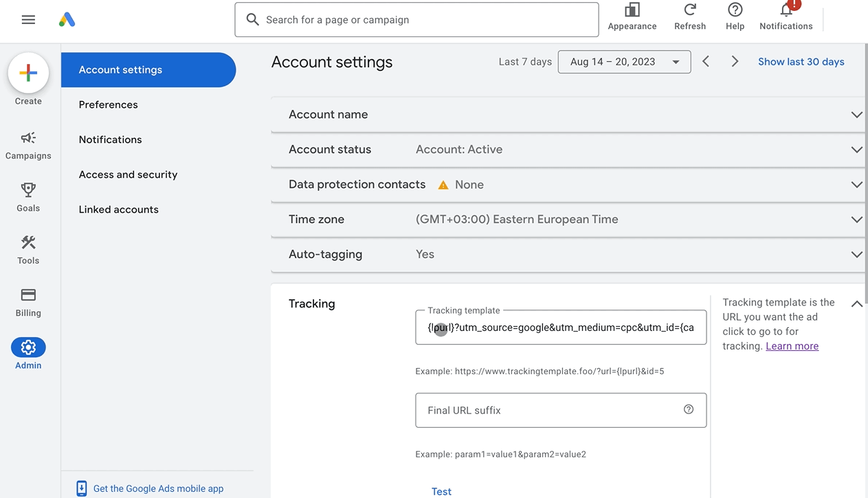This screenshot has height=498, width=868.
Task: Click the 'param1=value1&param2=value2' example text
Action: pyautogui.click(x=520, y=455)
